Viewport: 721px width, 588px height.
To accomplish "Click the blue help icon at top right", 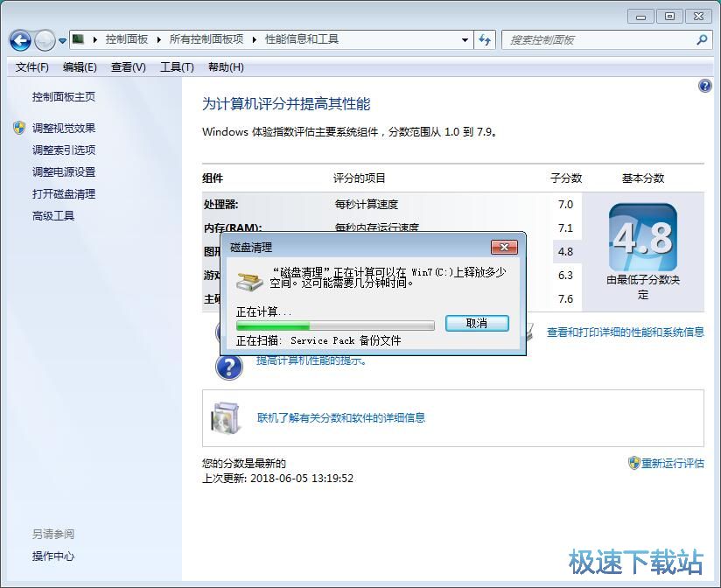I will pos(704,86).
